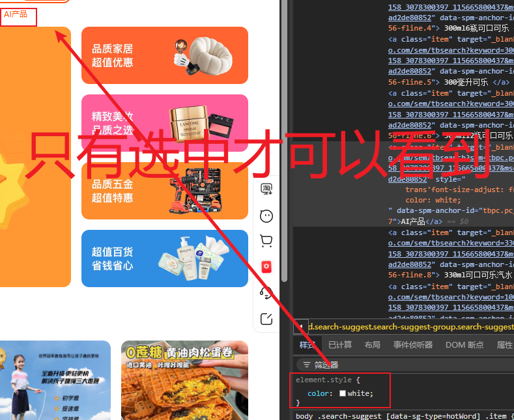Click DOM text 300ml6瓶可口可乐
The image size is (514, 420).
[x=476, y=28]
